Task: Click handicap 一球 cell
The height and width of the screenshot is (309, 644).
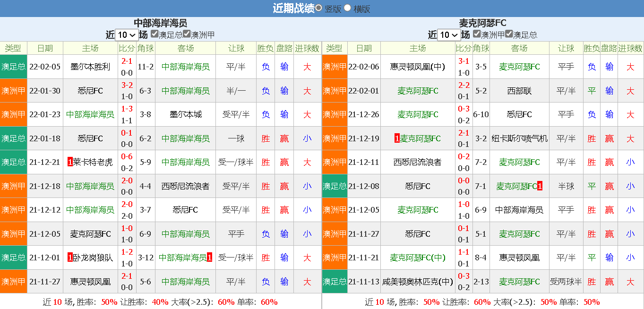Action: (x=236, y=138)
